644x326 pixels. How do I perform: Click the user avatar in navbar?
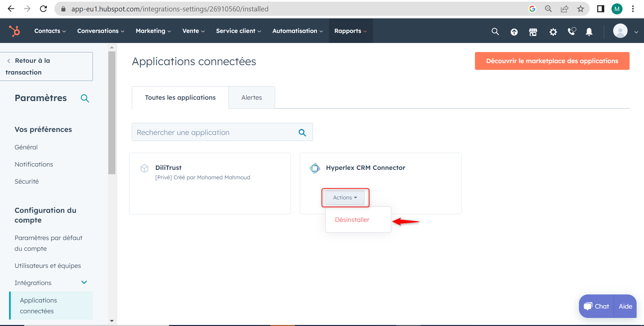coord(620,31)
